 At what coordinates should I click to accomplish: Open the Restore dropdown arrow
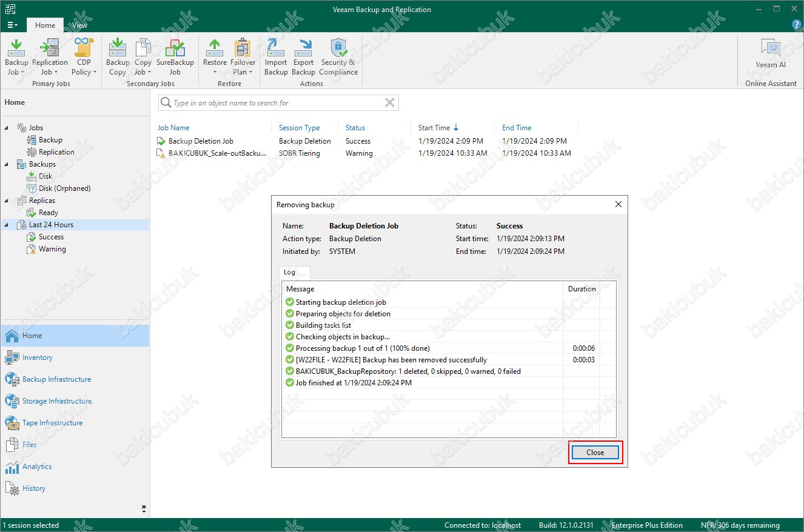point(215,73)
